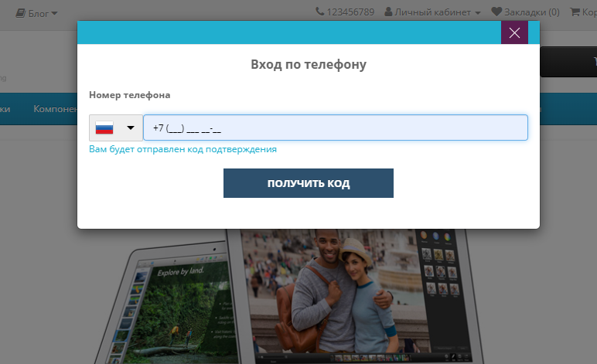Click the ПОЛУЧИТЬ КОД button
This screenshot has height=364, width=597.
point(309,183)
